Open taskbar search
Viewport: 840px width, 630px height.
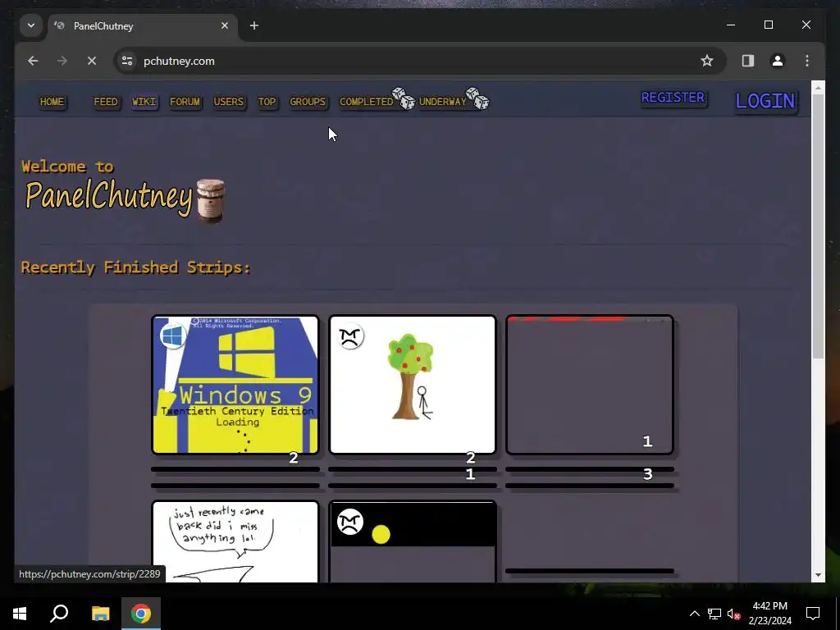point(59,614)
